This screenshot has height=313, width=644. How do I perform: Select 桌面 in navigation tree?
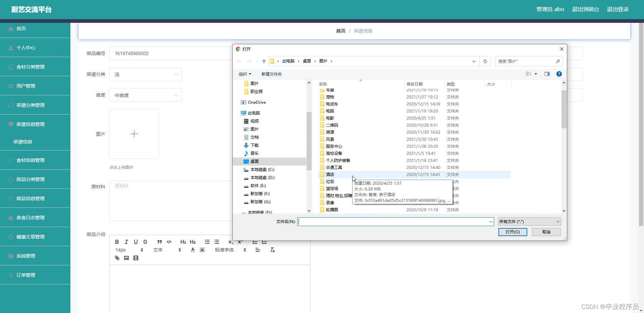tap(254, 162)
